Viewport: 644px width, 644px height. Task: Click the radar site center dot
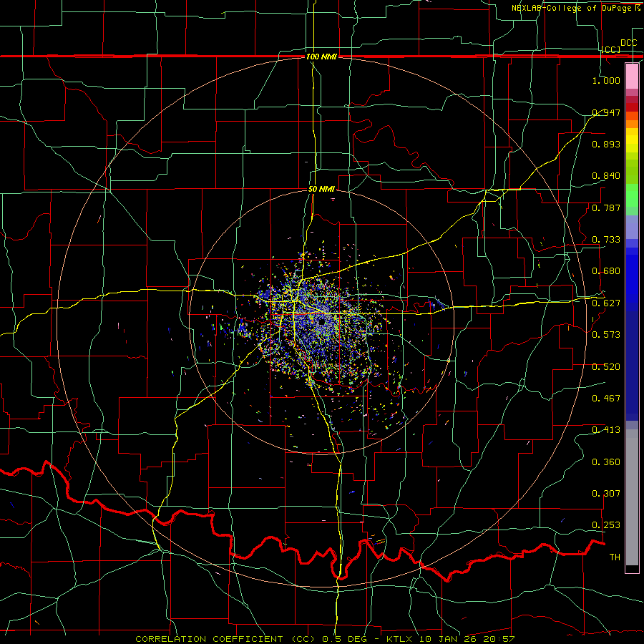click(x=321, y=321)
